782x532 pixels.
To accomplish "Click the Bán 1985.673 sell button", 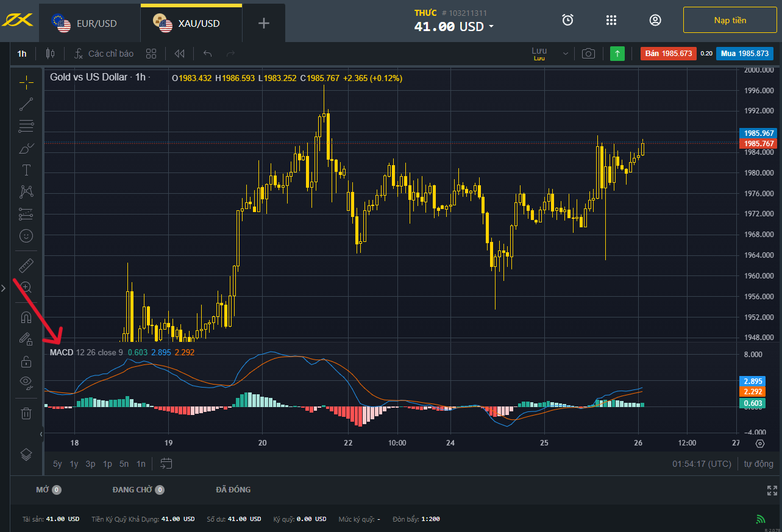I will 668,54.
